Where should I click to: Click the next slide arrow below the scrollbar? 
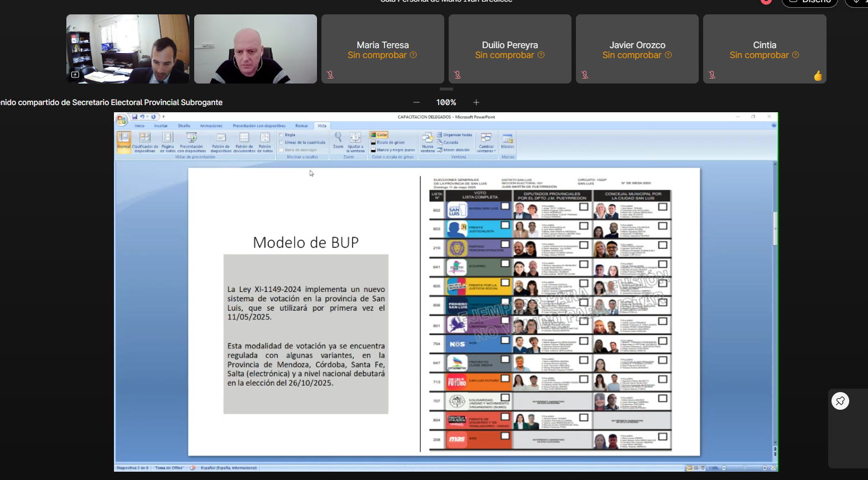(x=775, y=453)
